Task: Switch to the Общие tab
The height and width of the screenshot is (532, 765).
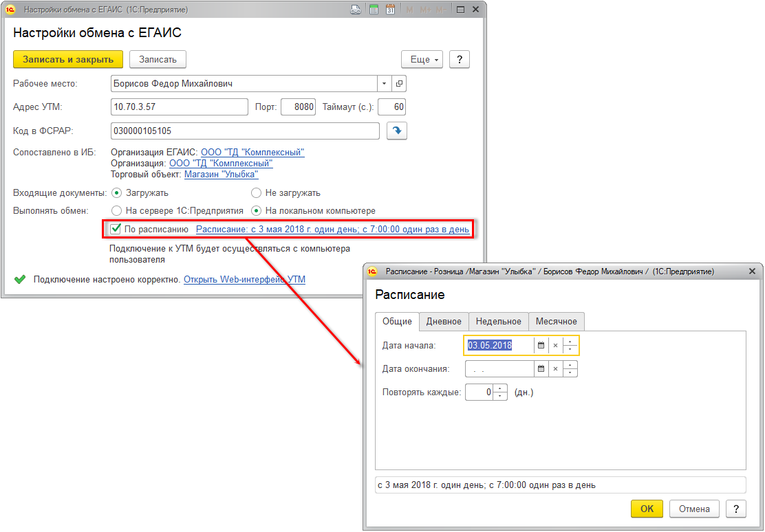Action: (x=397, y=322)
